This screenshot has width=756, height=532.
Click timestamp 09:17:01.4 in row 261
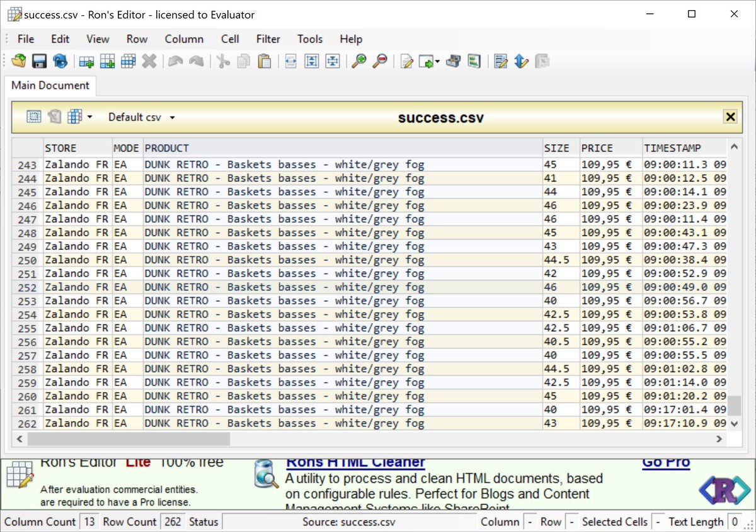click(x=684, y=410)
